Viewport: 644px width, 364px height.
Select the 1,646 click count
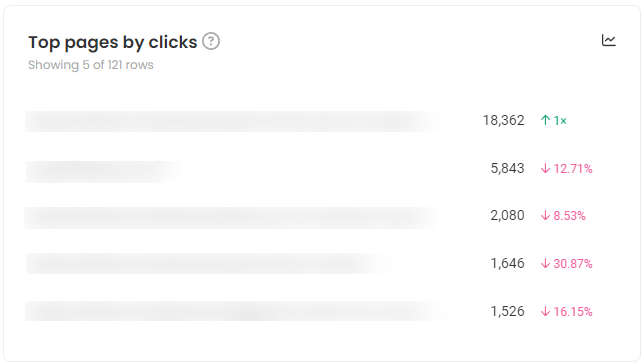(x=508, y=263)
